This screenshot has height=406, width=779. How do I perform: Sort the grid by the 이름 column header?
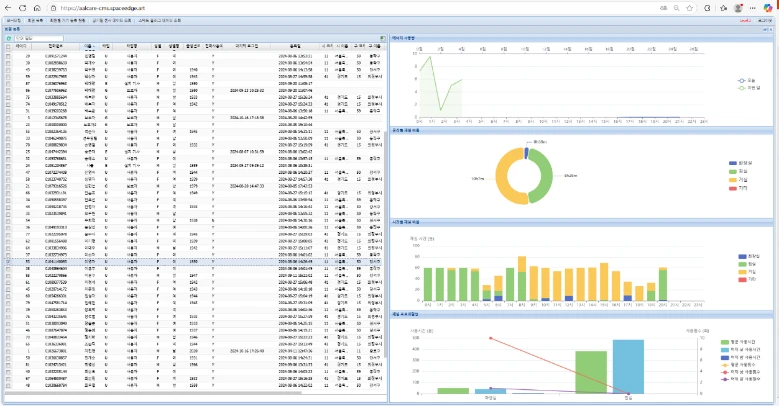click(89, 46)
